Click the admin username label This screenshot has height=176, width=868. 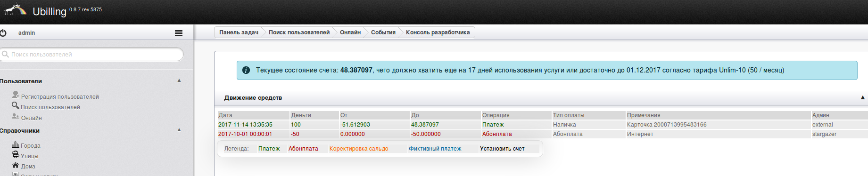(26, 33)
